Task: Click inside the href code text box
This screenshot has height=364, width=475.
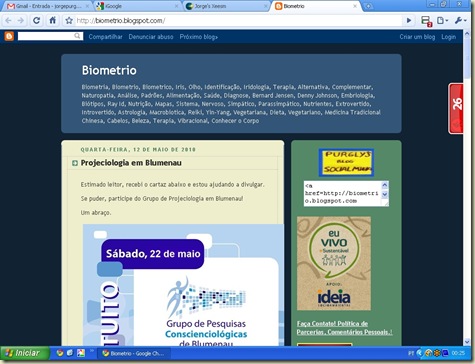Action: point(342,193)
